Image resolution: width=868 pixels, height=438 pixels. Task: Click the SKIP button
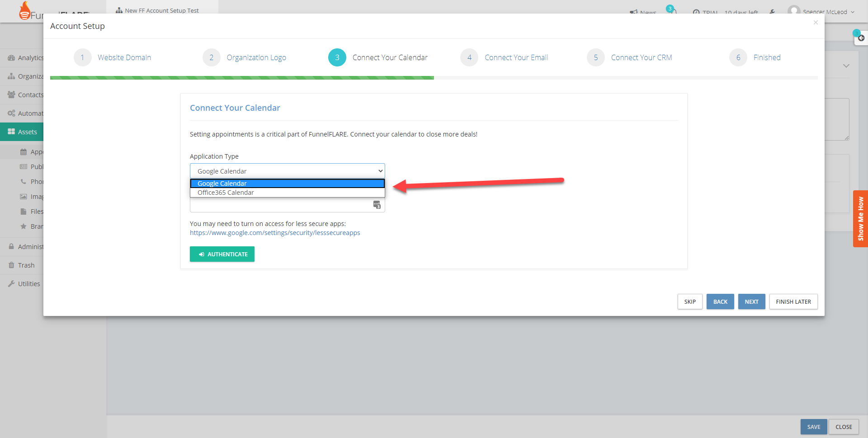(690, 301)
